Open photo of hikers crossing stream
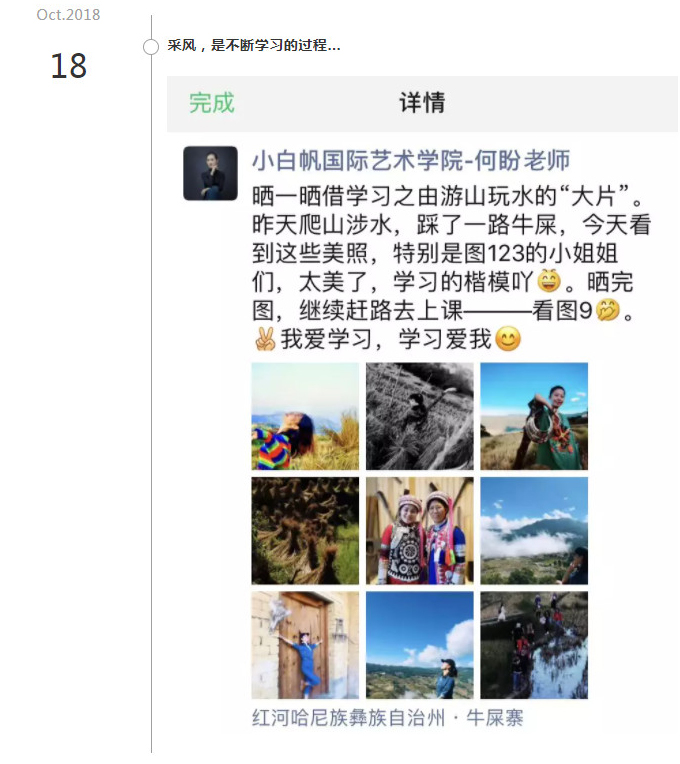This screenshot has width=680, height=764. click(x=534, y=645)
